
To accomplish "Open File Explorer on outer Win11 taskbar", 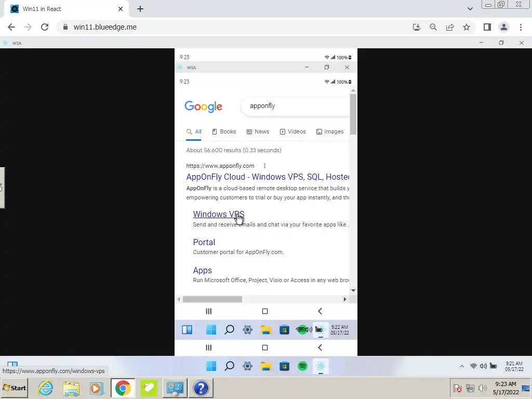I will (266, 366).
